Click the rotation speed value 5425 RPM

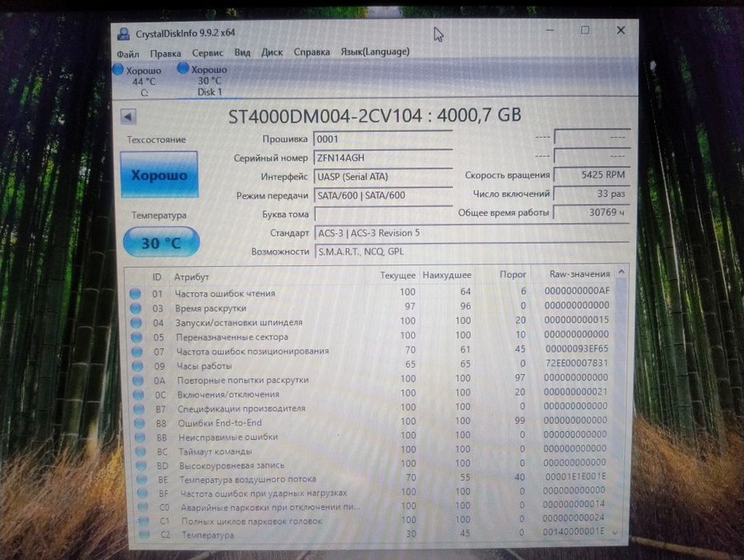coord(592,175)
